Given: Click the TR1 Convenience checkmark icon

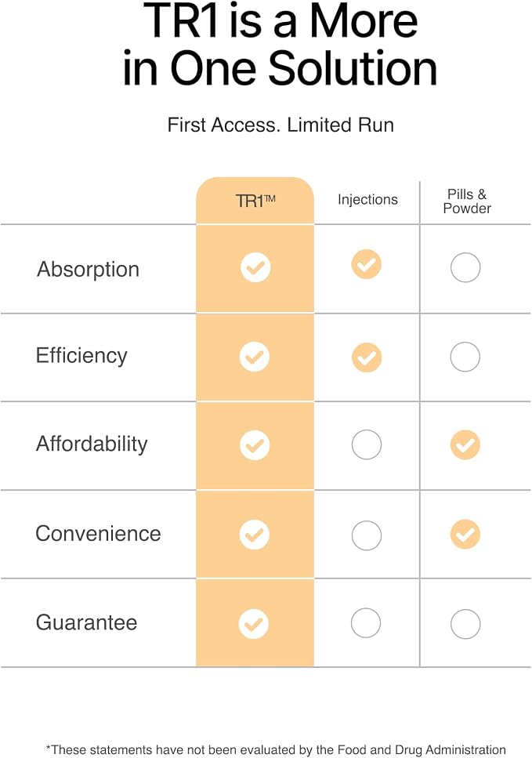Looking at the screenshot, I should [x=255, y=535].
